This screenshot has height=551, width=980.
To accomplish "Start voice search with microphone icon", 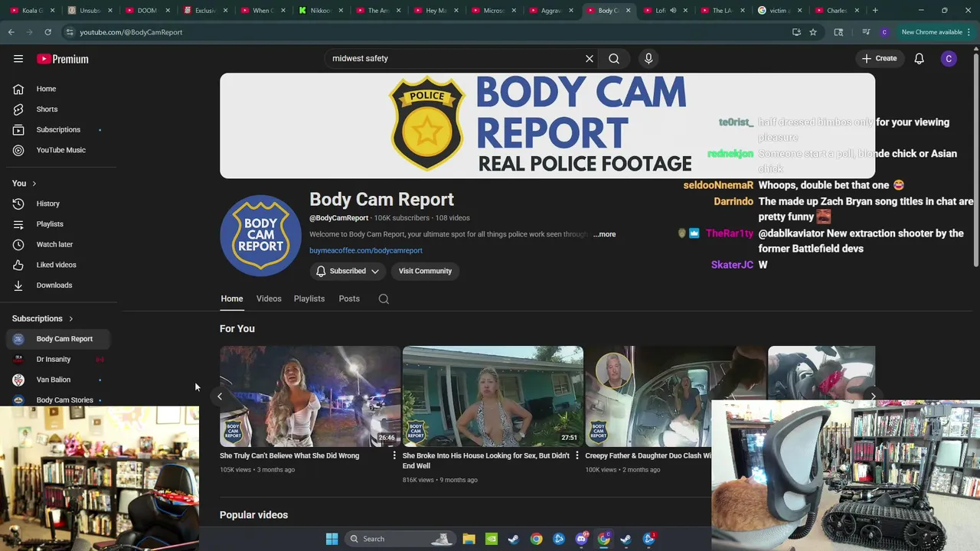I will (x=648, y=58).
